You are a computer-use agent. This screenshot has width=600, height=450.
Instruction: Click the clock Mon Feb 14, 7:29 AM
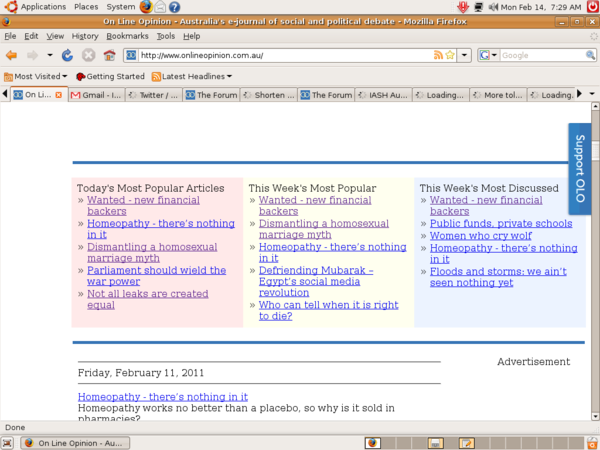coord(541,7)
